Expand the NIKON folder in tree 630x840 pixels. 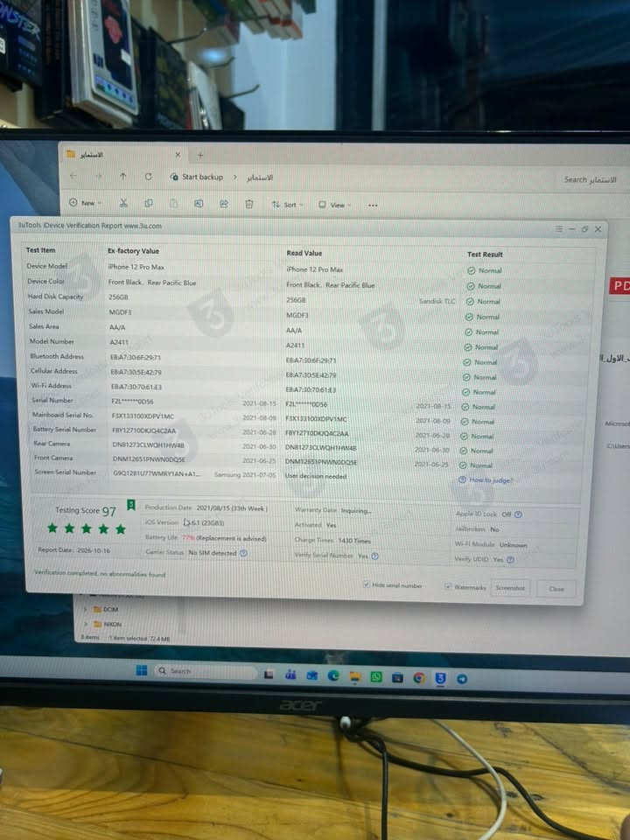(x=85, y=624)
